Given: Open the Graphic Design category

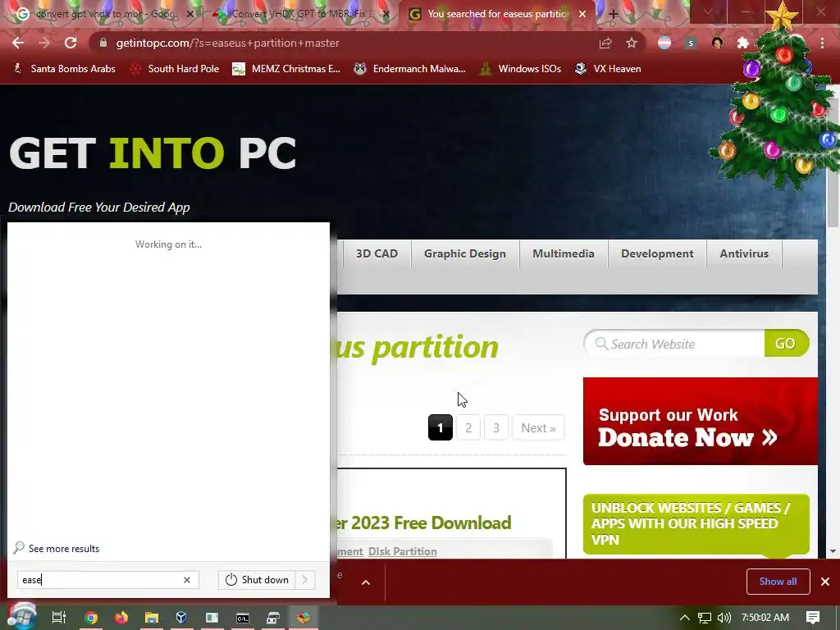Looking at the screenshot, I should 464,253.
